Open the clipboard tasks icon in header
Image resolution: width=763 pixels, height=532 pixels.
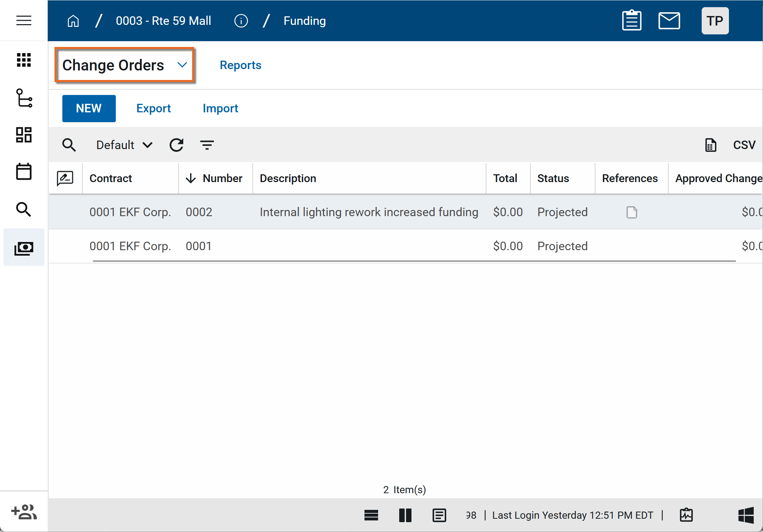click(632, 20)
